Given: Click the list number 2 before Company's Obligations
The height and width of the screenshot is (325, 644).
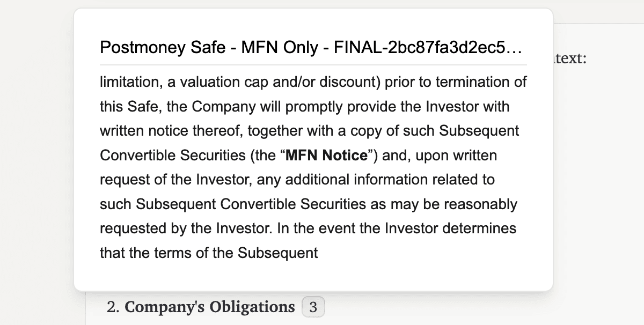Looking at the screenshot, I should pos(112,307).
